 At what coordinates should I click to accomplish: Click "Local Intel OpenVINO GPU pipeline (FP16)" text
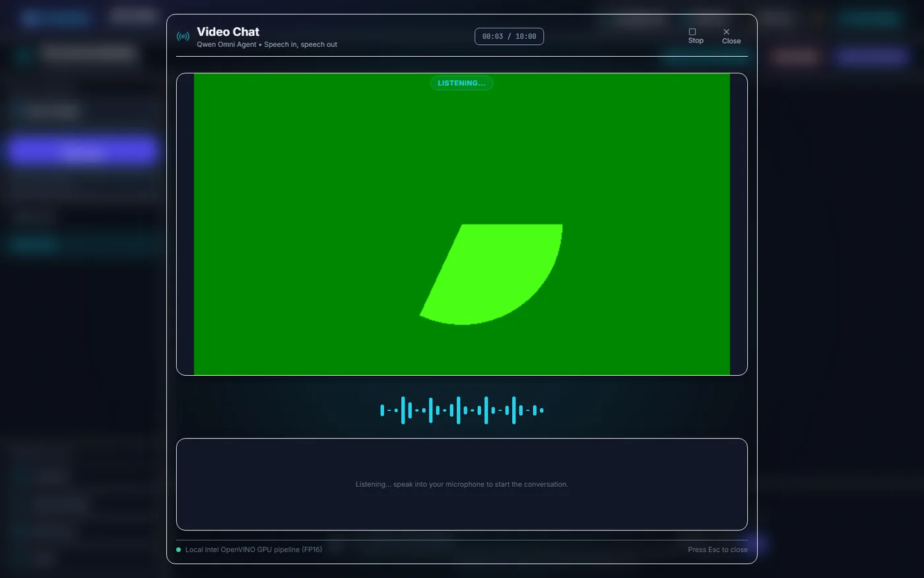[x=253, y=550]
